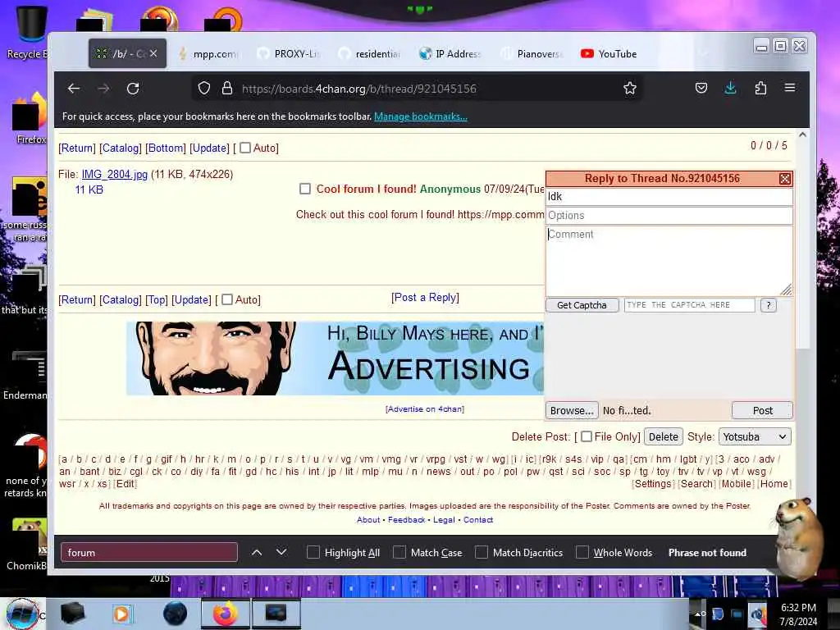The width and height of the screenshot is (840, 630).
Task: Click the top Bottom navigation link
Action: (166, 148)
